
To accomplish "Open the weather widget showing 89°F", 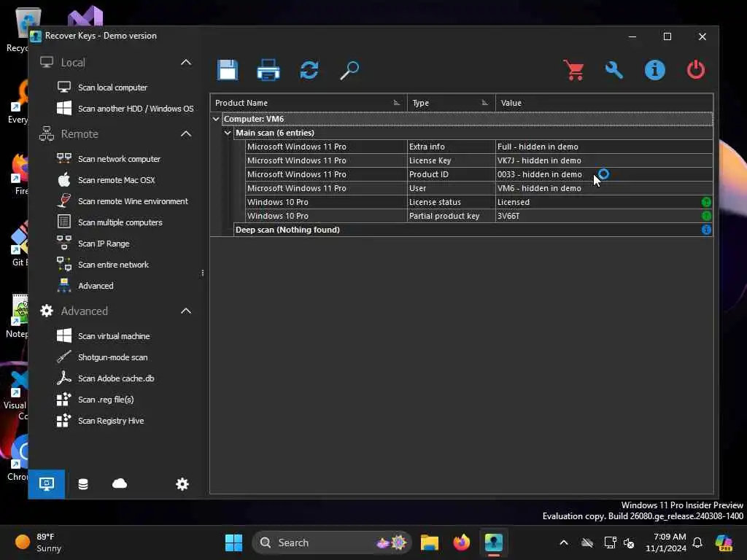I will pos(39,542).
